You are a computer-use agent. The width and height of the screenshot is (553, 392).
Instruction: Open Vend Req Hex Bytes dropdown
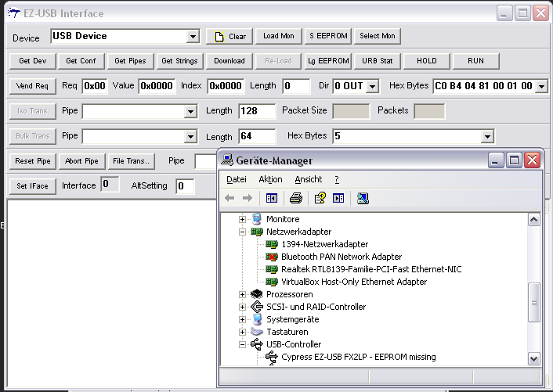coord(541,86)
